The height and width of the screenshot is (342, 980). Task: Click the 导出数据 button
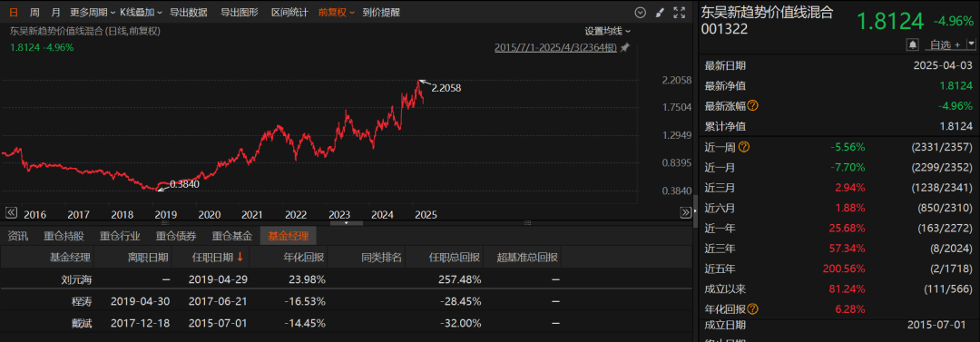pyautogui.click(x=188, y=12)
